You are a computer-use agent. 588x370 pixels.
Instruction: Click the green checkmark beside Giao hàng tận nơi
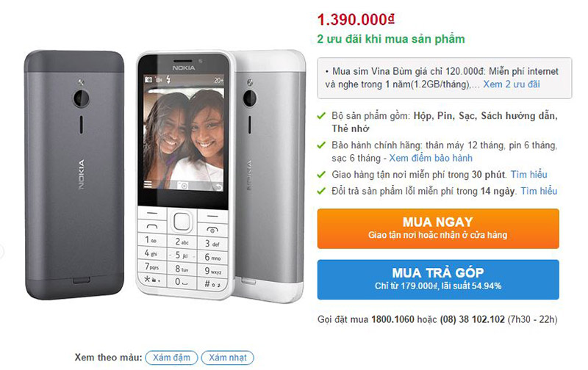point(321,175)
